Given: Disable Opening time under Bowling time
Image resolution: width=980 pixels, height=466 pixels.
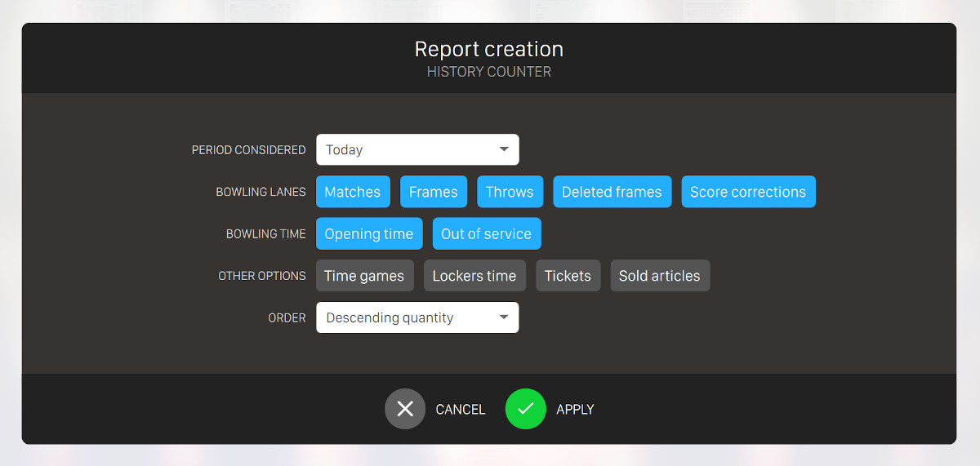Looking at the screenshot, I should click(369, 233).
